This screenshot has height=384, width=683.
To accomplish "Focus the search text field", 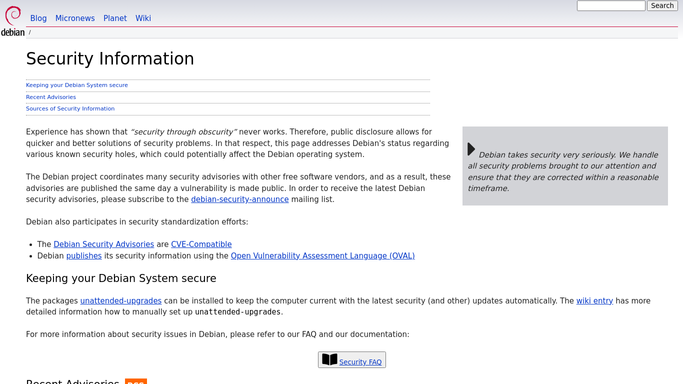I will 611,6.
